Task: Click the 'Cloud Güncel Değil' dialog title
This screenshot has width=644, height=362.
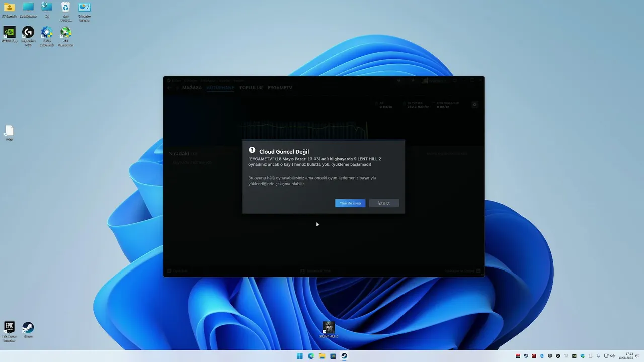Action: 284,152
